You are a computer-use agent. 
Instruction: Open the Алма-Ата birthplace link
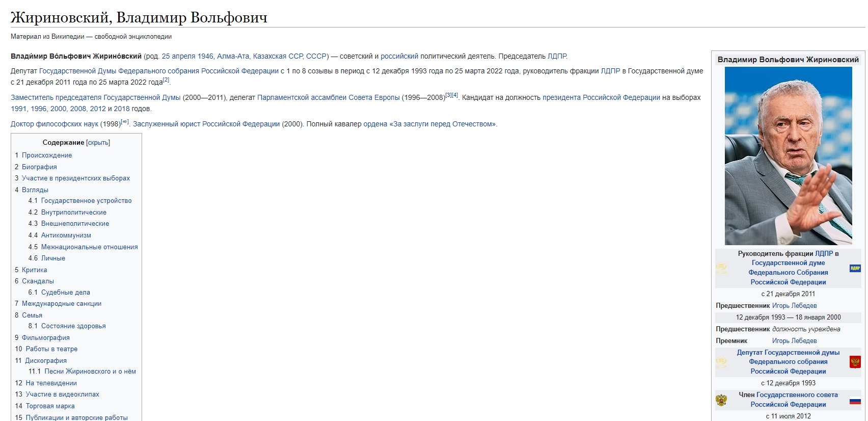pos(233,57)
